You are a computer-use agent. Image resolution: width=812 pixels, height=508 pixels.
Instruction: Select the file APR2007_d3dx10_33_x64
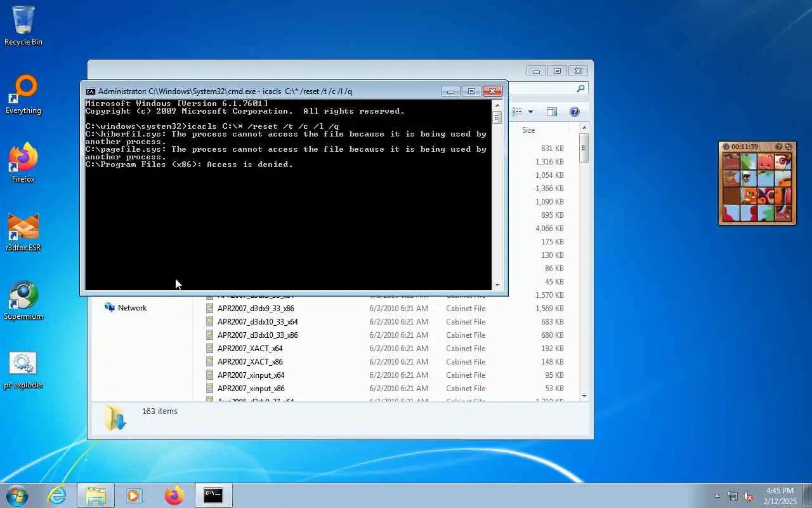coord(258,322)
